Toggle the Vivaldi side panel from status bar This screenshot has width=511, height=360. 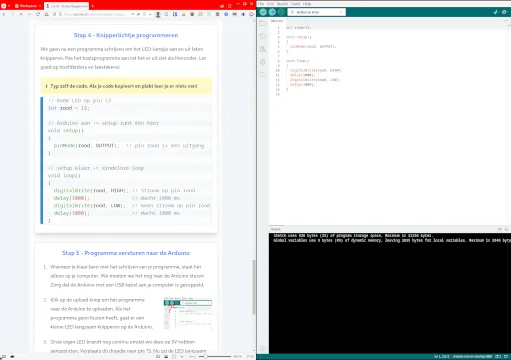coord(4,356)
